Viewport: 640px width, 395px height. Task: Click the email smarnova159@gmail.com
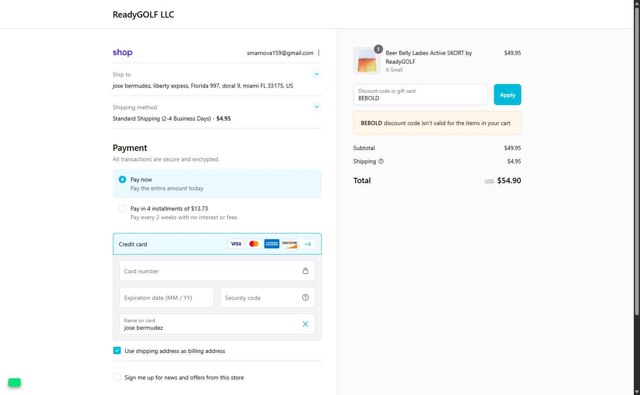point(280,53)
